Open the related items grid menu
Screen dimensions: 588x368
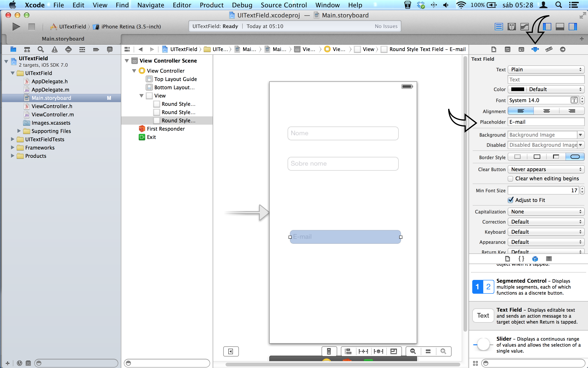tap(127, 49)
